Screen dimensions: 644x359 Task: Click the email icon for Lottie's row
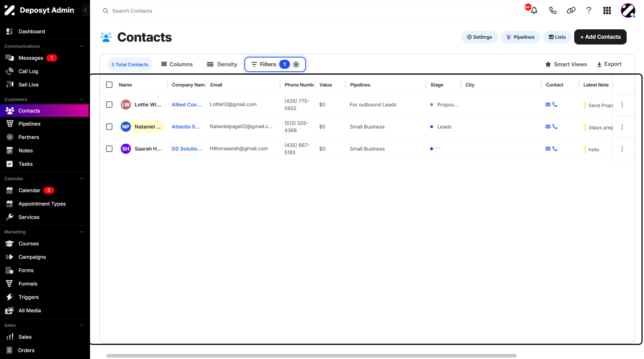click(x=548, y=105)
